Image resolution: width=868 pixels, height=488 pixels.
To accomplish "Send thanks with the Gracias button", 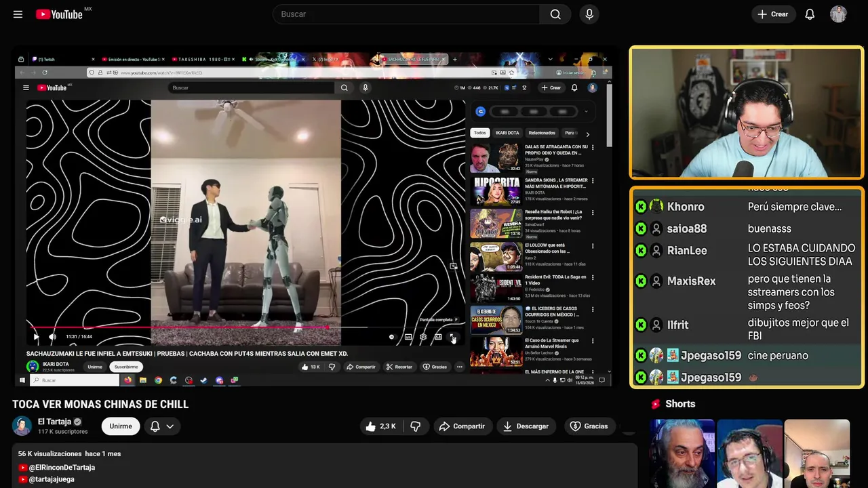I will (589, 426).
